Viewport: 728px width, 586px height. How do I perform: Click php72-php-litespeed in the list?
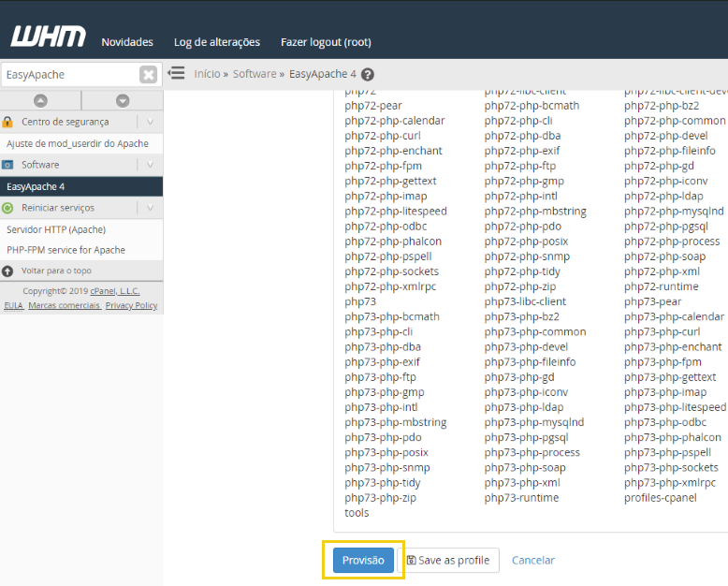(x=396, y=211)
